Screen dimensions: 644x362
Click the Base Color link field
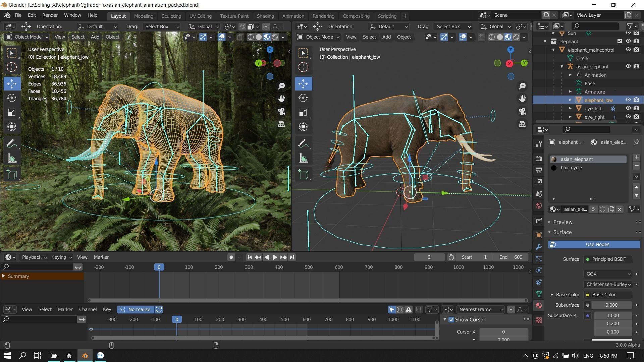tap(607, 295)
